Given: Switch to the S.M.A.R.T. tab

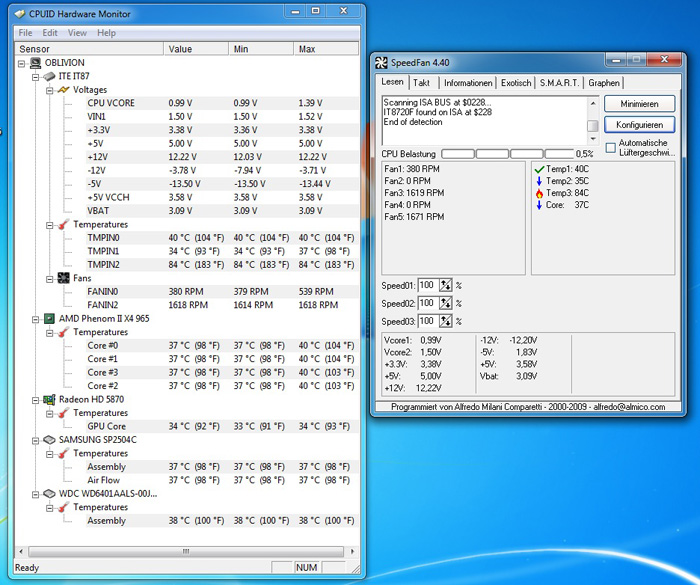Looking at the screenshot, I should pyautogui.click(x=559, y=83).
